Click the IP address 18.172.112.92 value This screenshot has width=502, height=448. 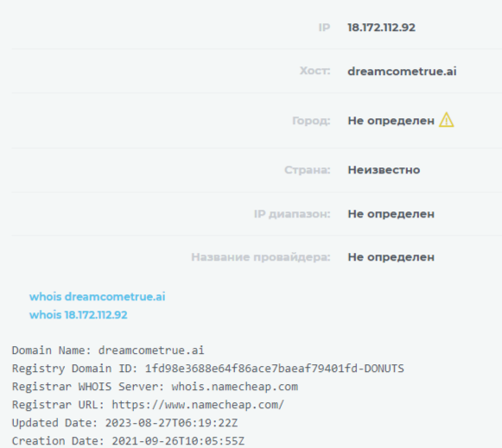pyautogui.click(x=382, y=28)
